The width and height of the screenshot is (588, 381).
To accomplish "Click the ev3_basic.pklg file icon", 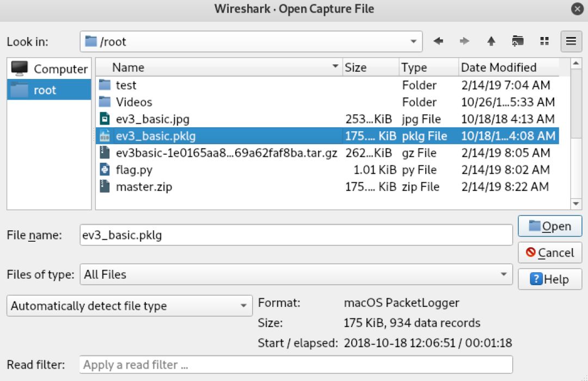I will tap(105, 136).
